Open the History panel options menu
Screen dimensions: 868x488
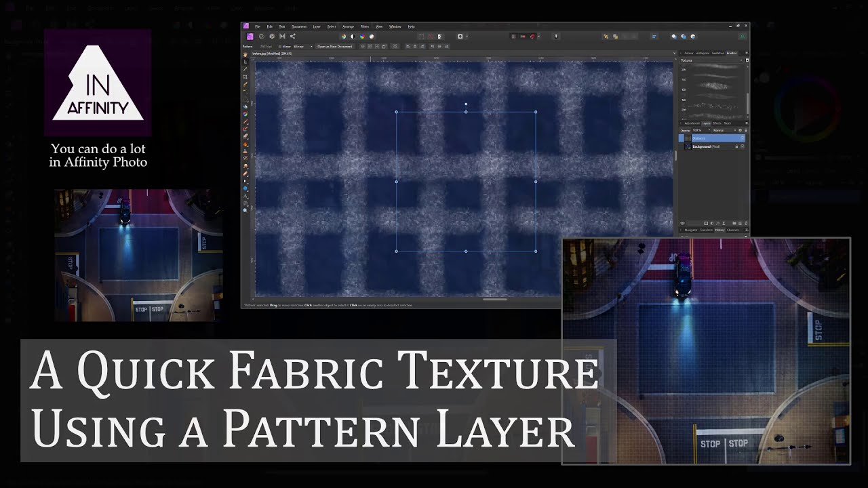click(x=747, y=230)
